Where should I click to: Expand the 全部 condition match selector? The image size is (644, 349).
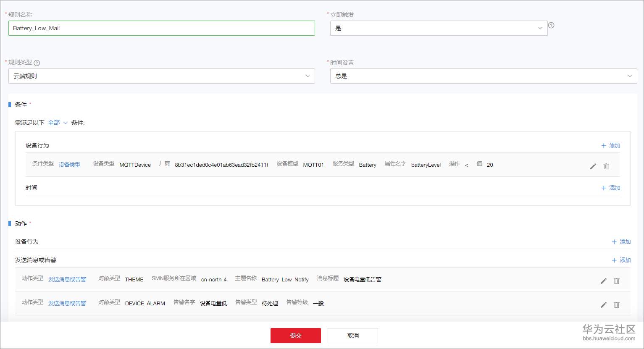coord(58,123)
